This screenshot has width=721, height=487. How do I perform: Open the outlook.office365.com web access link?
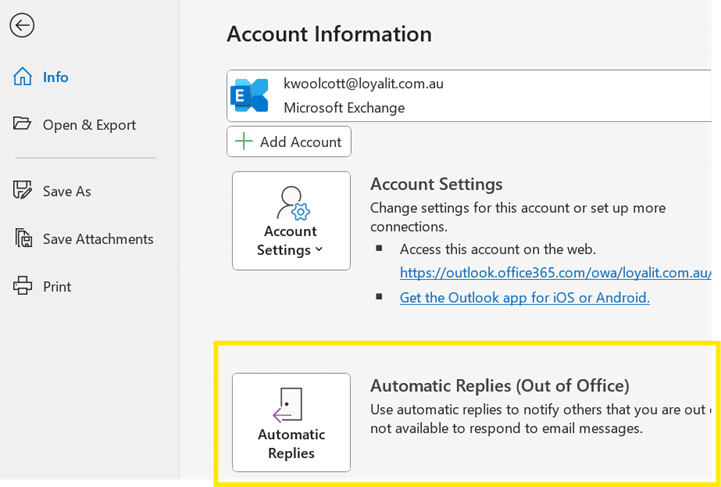[x=555, y=272]
